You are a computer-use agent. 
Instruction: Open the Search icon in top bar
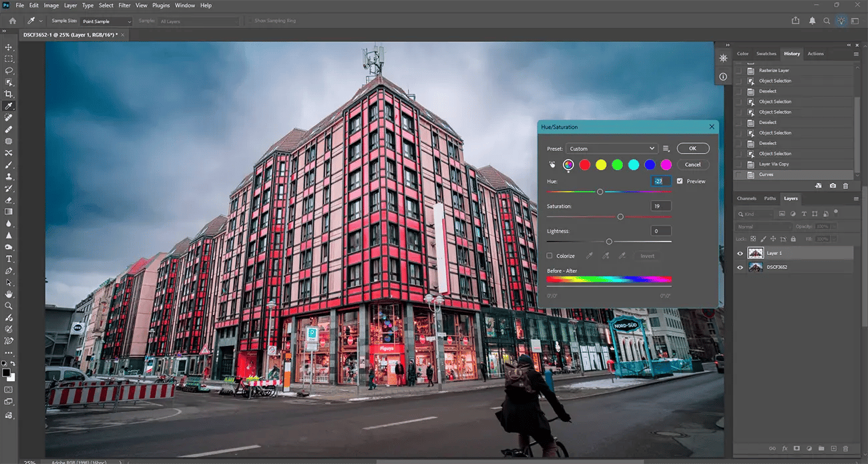(x=827, y=21)
